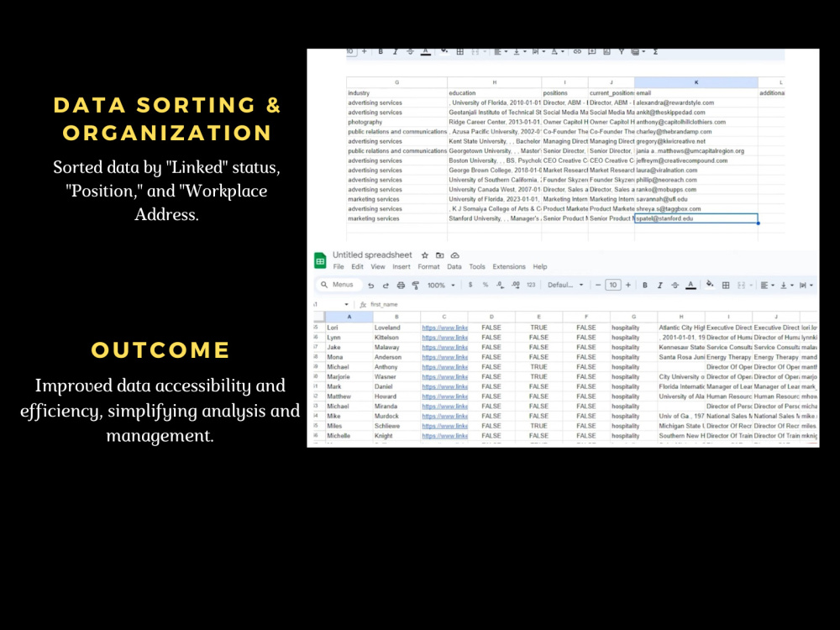Image resolution: width=840 pixels, height=630 pixels.
Task: Click functions sigma icon in upper spreadsheet
Action: coord(656,52)
